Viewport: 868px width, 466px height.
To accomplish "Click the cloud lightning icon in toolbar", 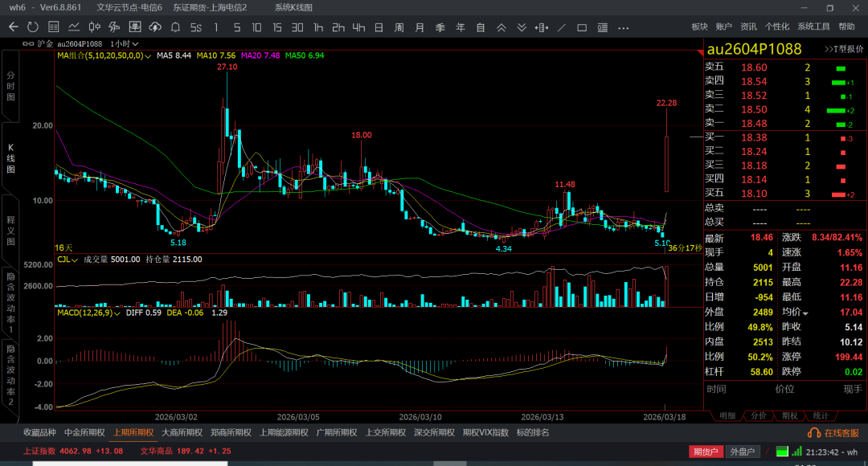I will pos(154,27).
